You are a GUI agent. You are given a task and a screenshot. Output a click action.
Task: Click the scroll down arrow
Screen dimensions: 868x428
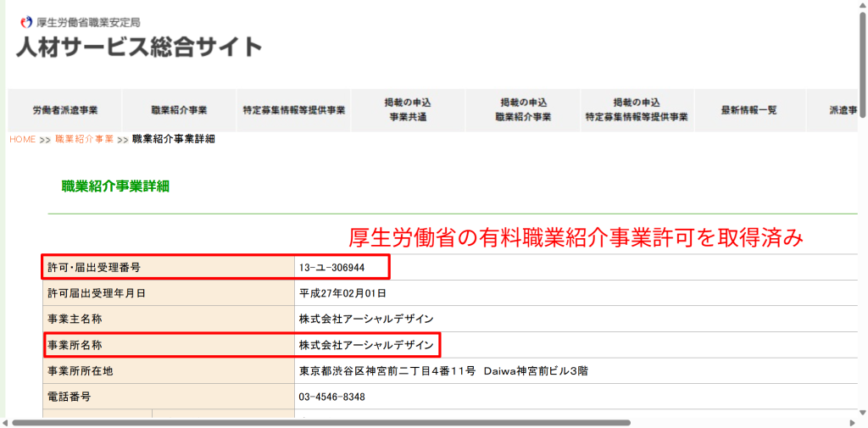863,413
